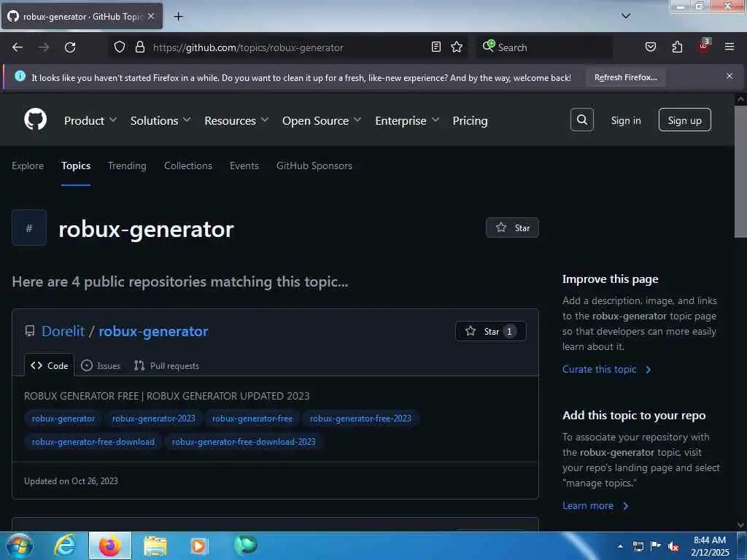Click the robux-generator topic tag
The width and height of the screenshot is (747, 560).
pos(63,418)
